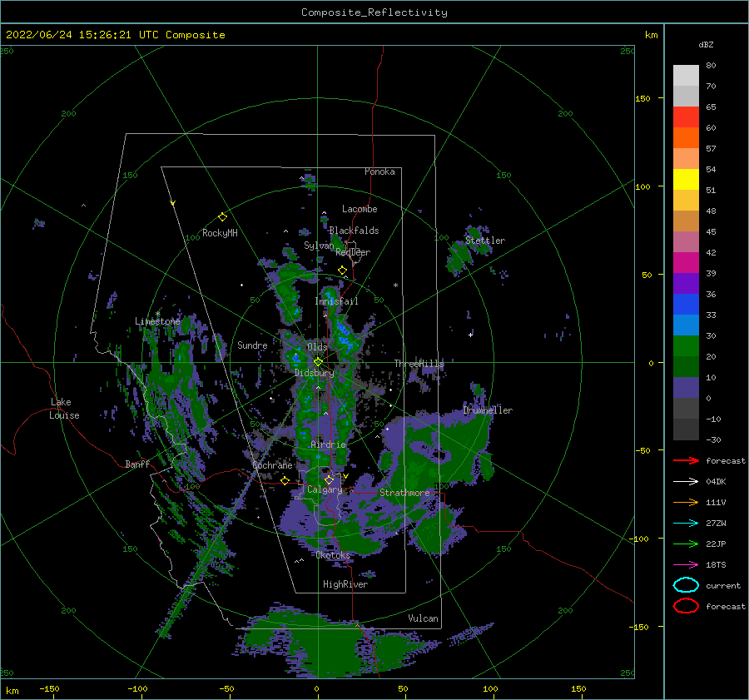
Task: Select the Limestone label
Action: [157, 321]
